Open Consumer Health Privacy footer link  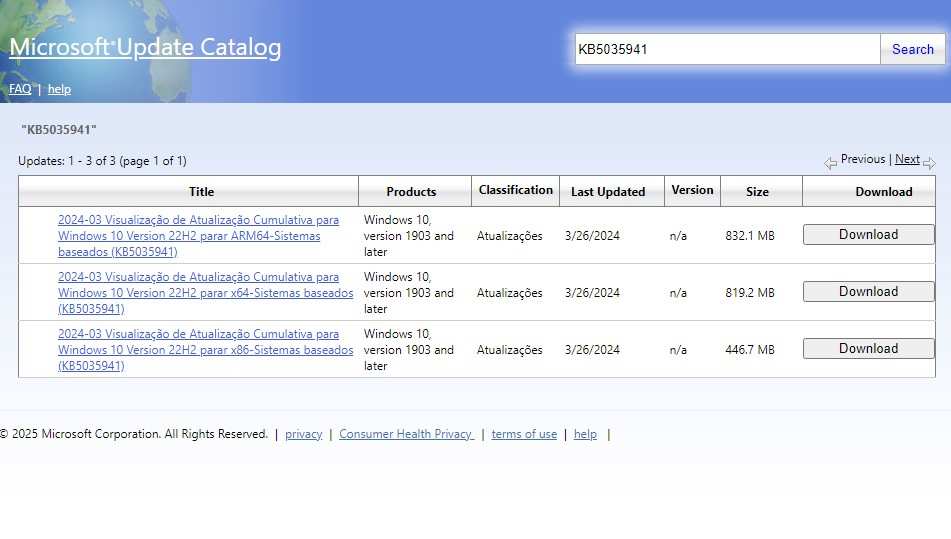405,434
